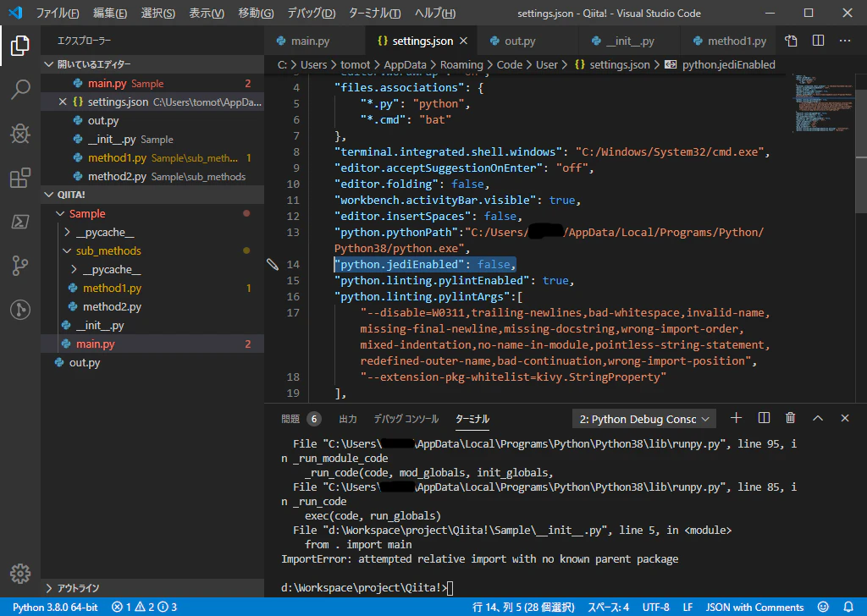
Task: Split the terminal panel
Action: pyautogui.click(x=764, y=418)
